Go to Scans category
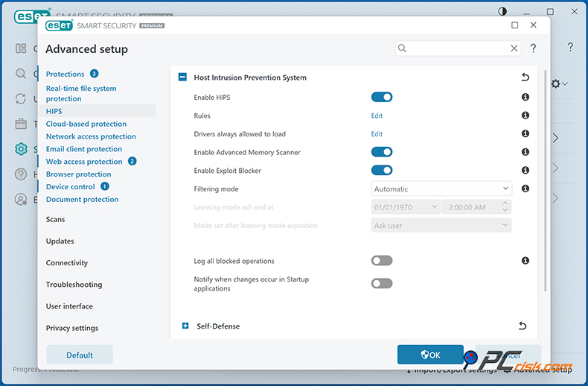The image size is (588, 386). click(x=55, y=219)
